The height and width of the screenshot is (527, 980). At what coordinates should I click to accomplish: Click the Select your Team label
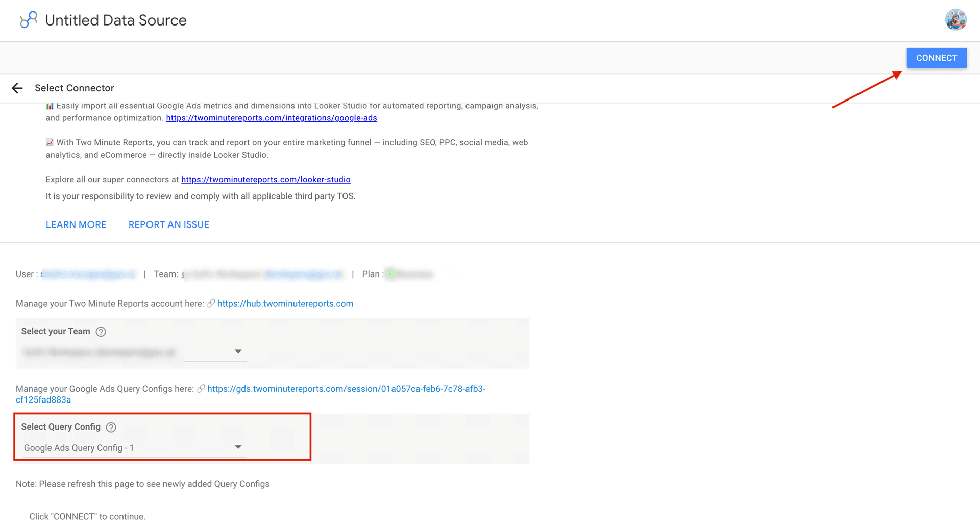(56, 331)
